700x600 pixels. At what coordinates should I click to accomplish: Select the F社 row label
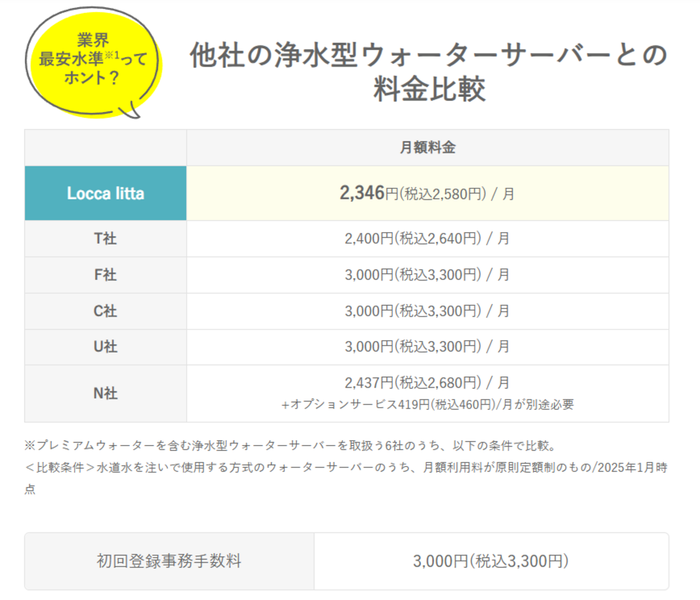105,275
